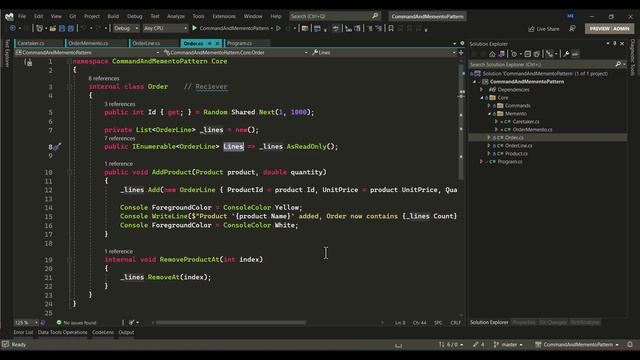Open the master branch dropdown
Image resolution: width=640 pixels, height=360 pixels.
[508, 344]
